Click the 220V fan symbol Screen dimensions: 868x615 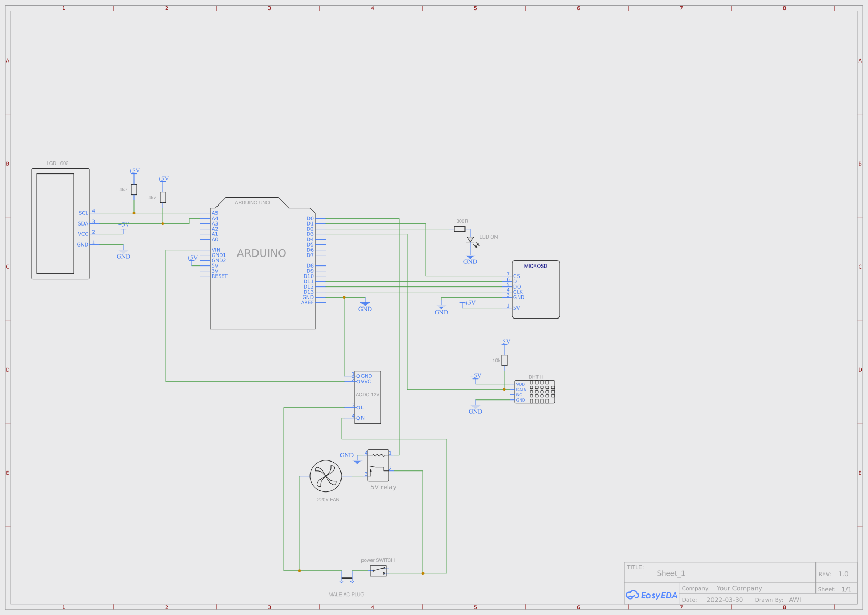(326, 476)
